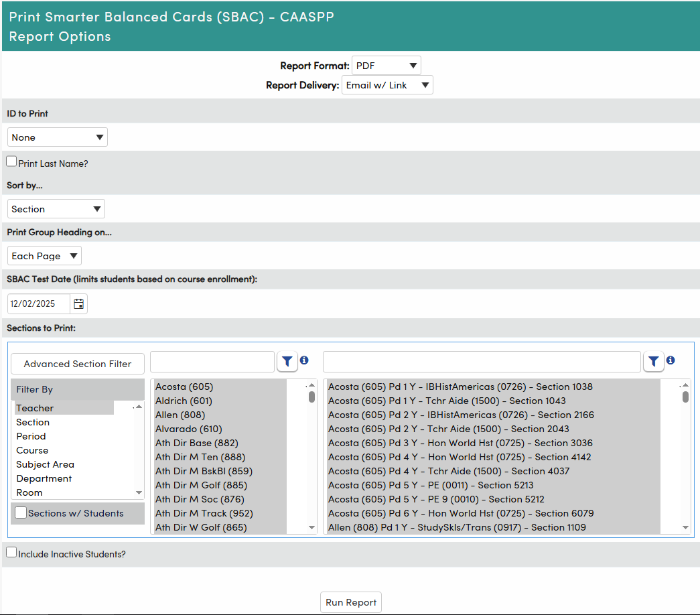The image size is (700, 615).
Task: Open the Report Format dropdown
Action: point(386,66)
